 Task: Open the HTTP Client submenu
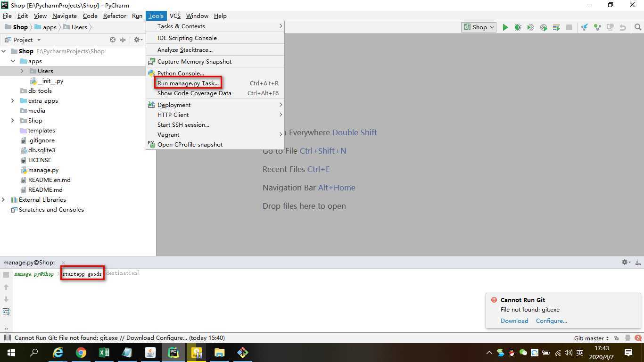click(x=215, y=115)
